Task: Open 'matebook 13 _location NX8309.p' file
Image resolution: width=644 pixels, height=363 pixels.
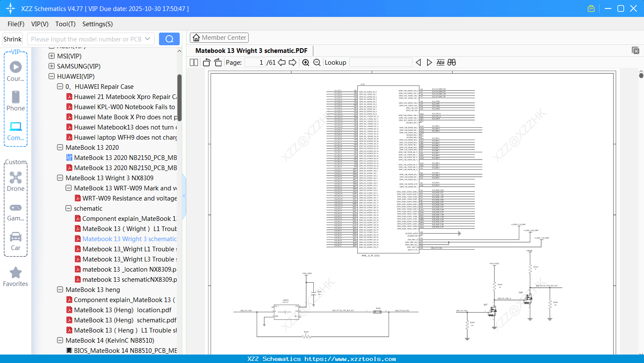Action: click(x=129, y=269)
